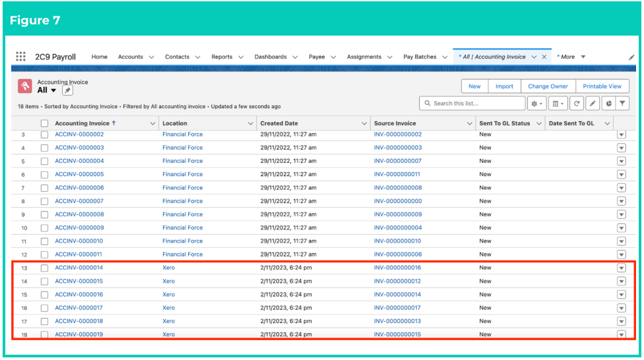Click the Change Owner button

click(548, 86)
